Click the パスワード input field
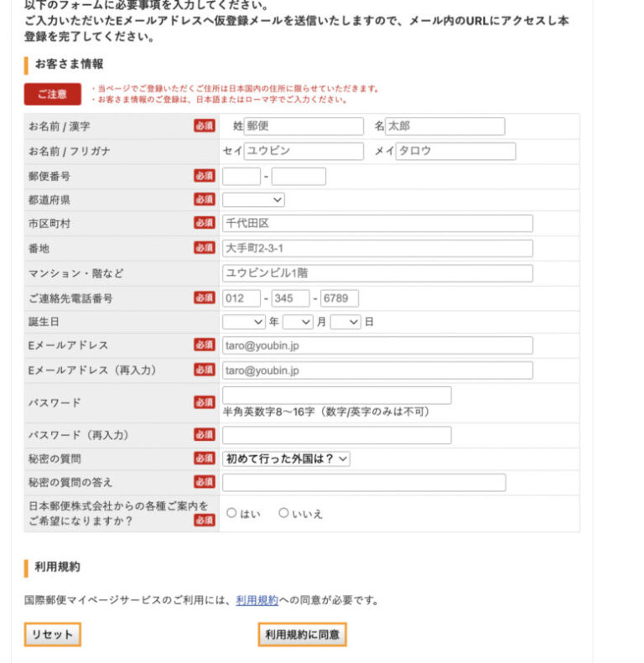Screen dimensions: 644x663 (336, 396)
